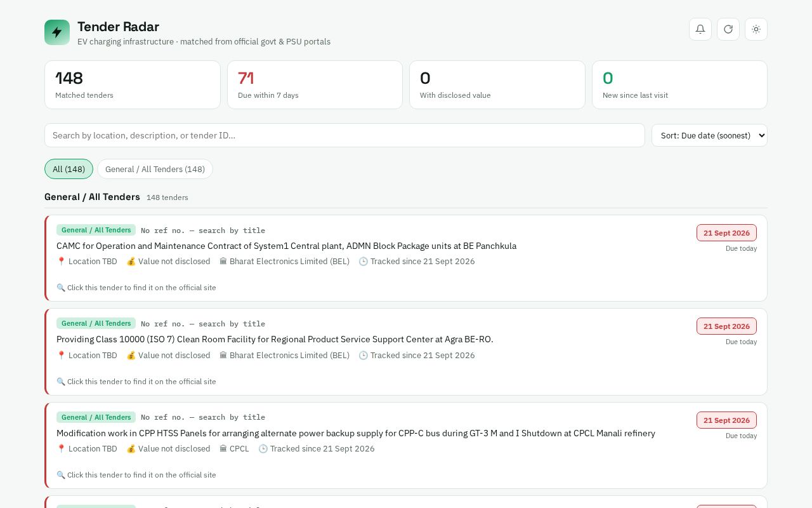The height and width of the screenshot is (508, 812).
Task: Click the clock icon in the CAMC tender
Action: pos(363,262)
